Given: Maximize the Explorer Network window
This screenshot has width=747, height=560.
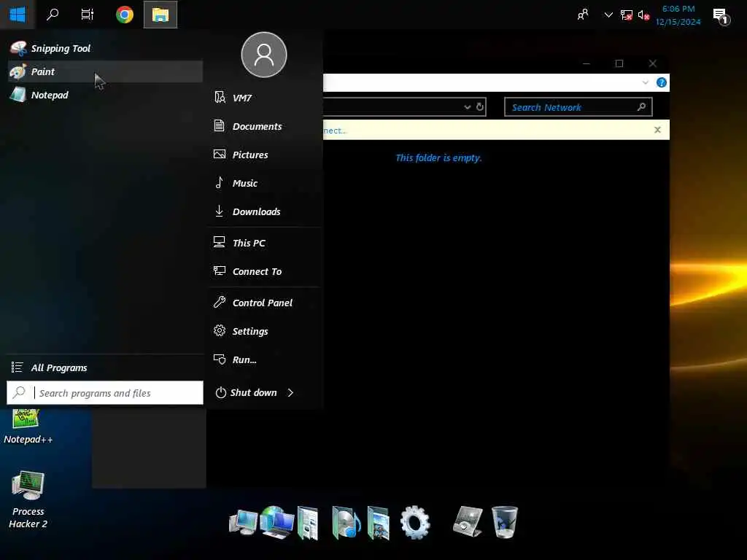Looking at the screenshot, I should (619, 63).
